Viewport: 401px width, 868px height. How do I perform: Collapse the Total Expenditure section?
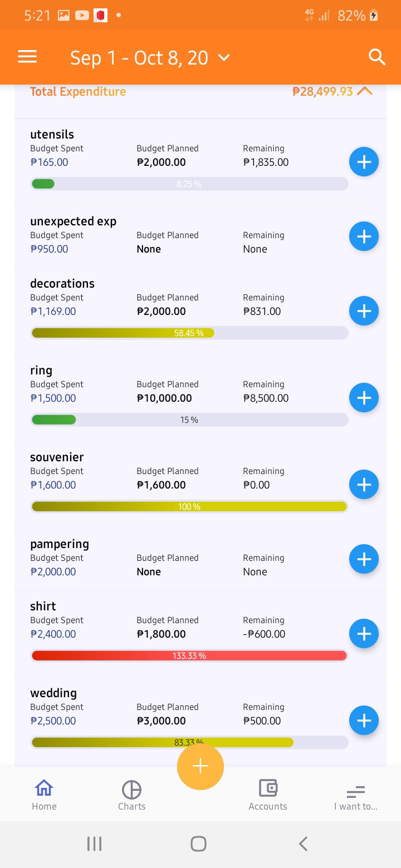[x=365, y=91]
